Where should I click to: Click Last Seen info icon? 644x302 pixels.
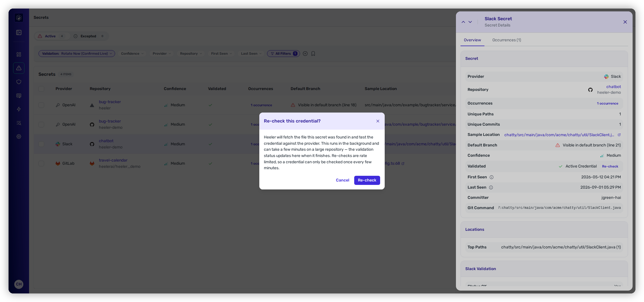point(491,187)
